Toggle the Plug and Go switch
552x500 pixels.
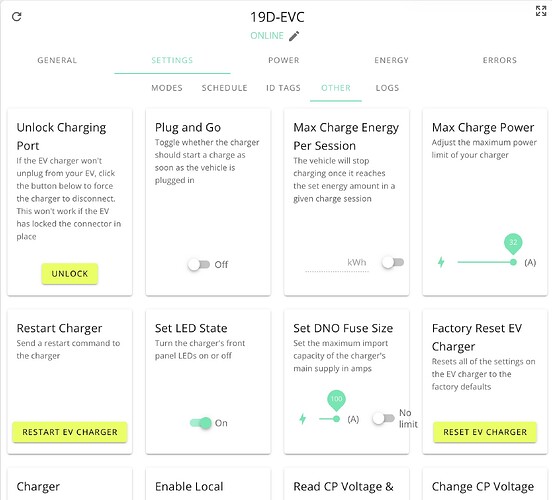coord(199,264)
